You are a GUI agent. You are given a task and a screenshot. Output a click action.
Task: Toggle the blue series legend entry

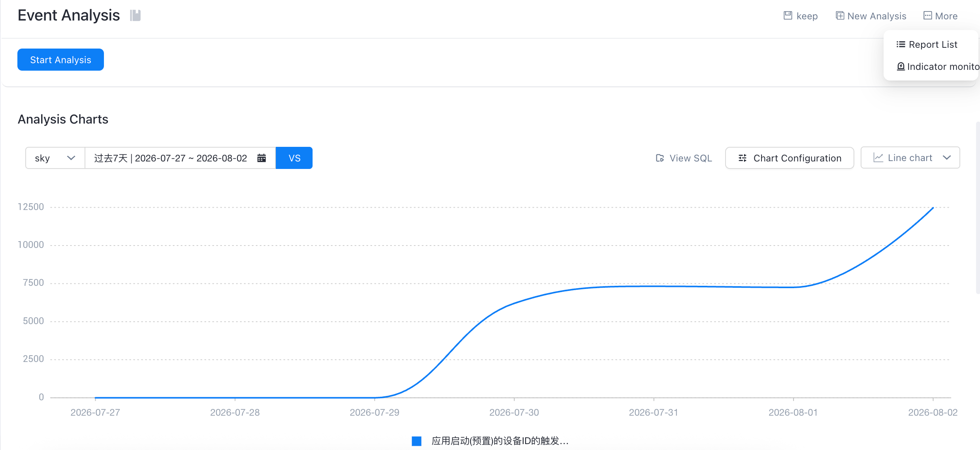(490, 441)
